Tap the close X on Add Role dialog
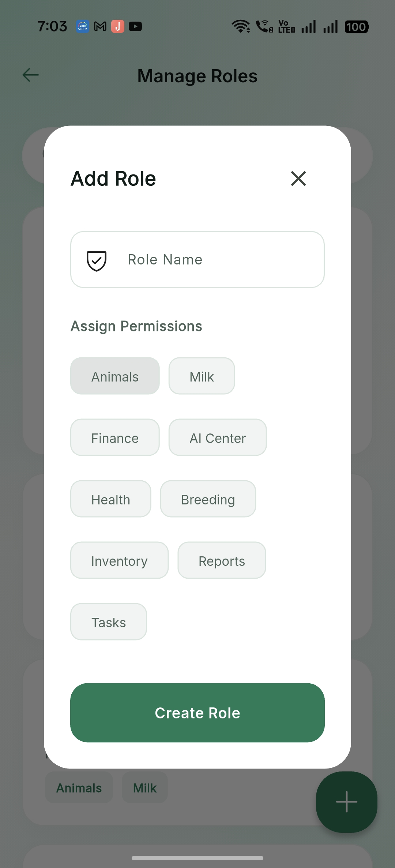395x868 pixels. tap(298, 179)
